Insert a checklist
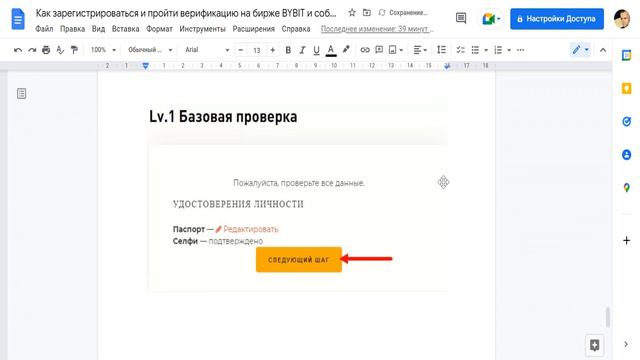Viewport: 640px width, 360px height. [x=460, y=50]
